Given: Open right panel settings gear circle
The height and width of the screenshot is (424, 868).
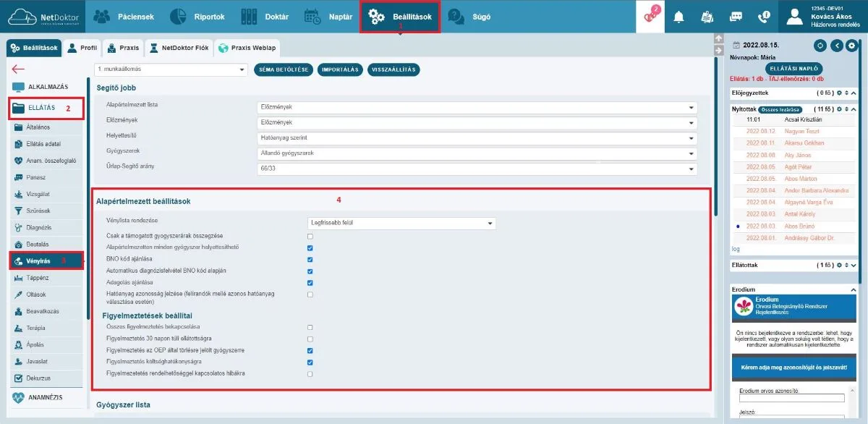Looking at the screenshot, I should coord(852,46).
